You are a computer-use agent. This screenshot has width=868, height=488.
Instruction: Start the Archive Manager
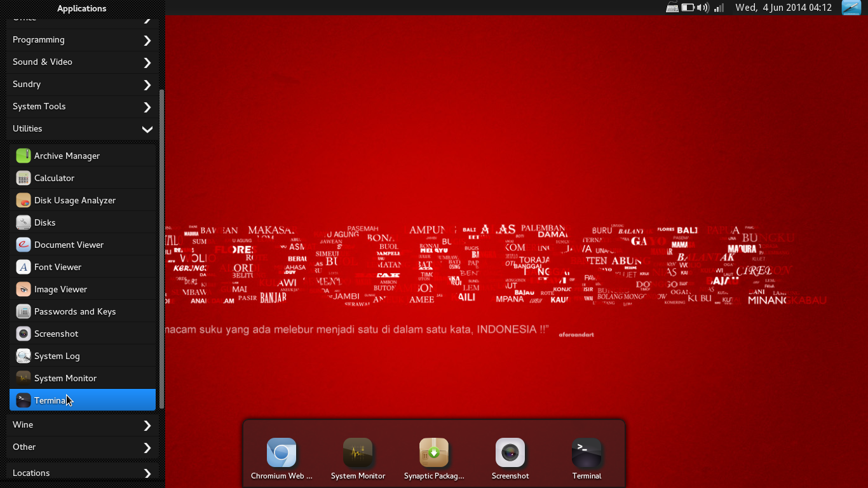(65, 155)
